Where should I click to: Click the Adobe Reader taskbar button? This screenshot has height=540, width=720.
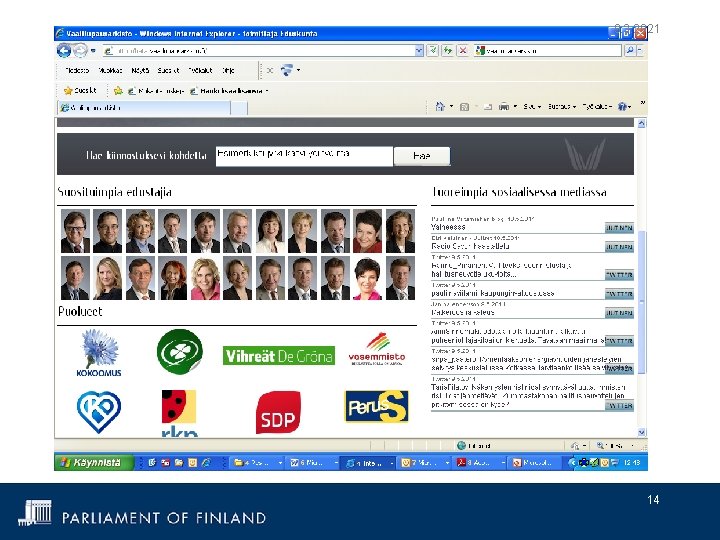tap(480, 463)
